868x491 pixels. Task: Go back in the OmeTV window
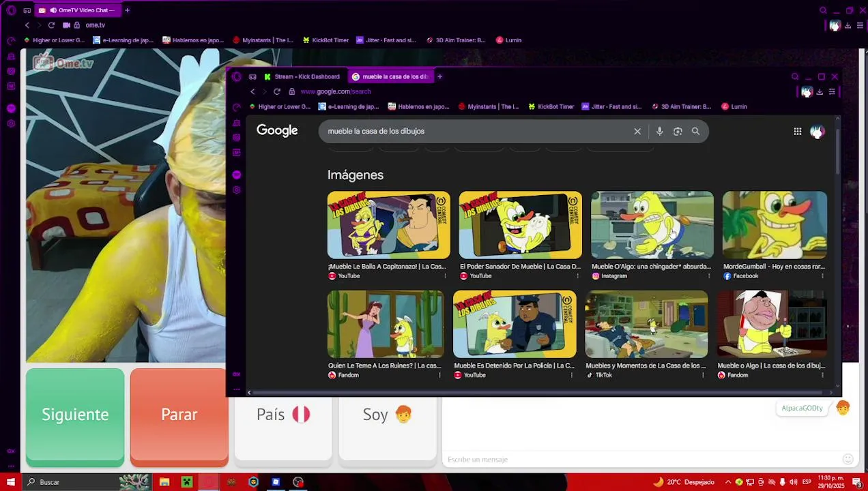[x=27, y=25]
